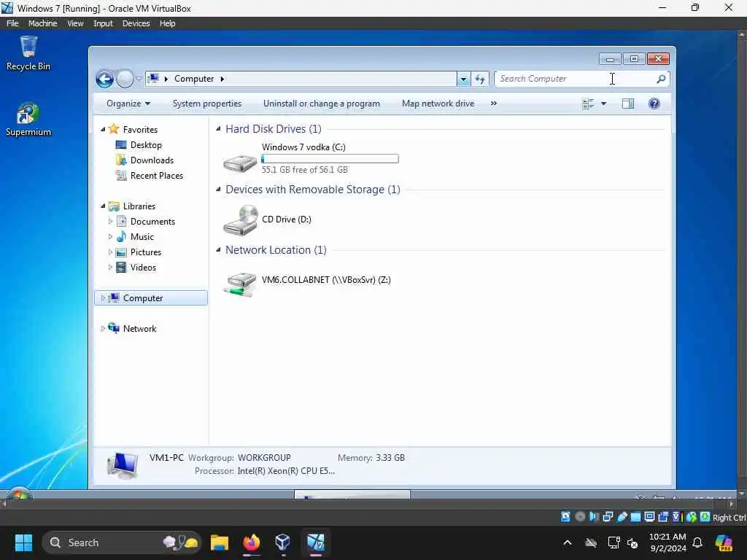Open the VirtualBox Input menu
This screenshot has height=560, width=747.
pos(103,23)
